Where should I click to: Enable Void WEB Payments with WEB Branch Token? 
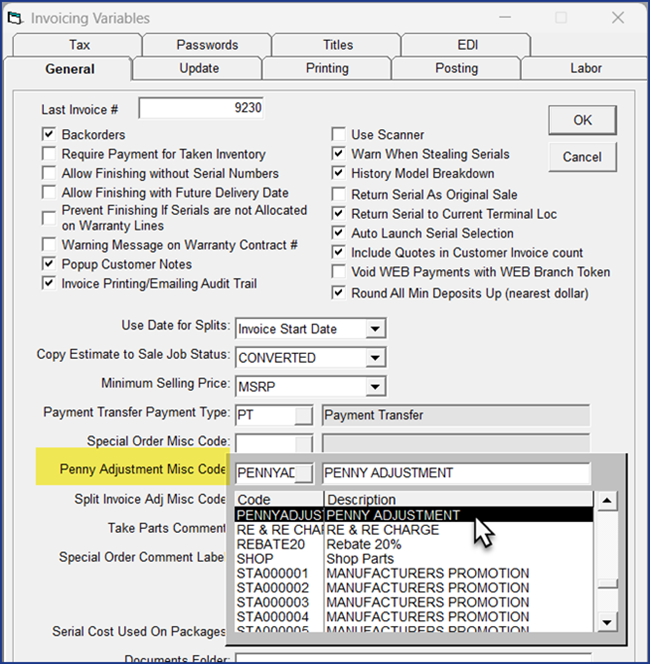click(339, 272)
